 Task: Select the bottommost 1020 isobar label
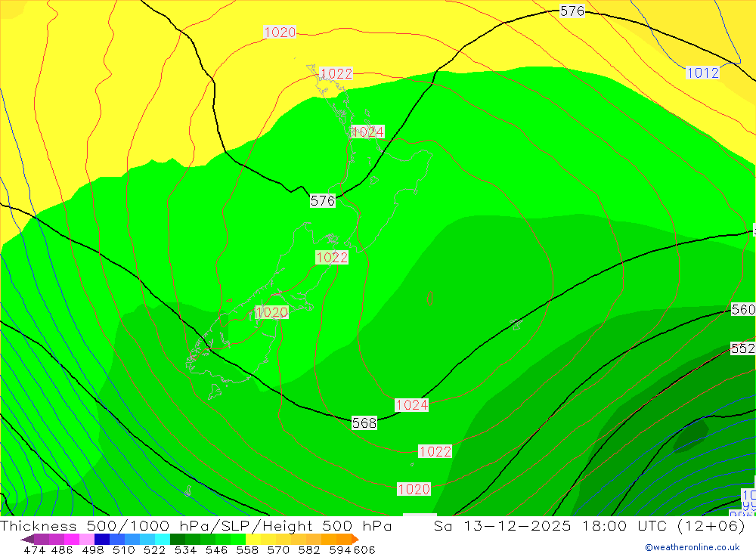click(414, 490)
